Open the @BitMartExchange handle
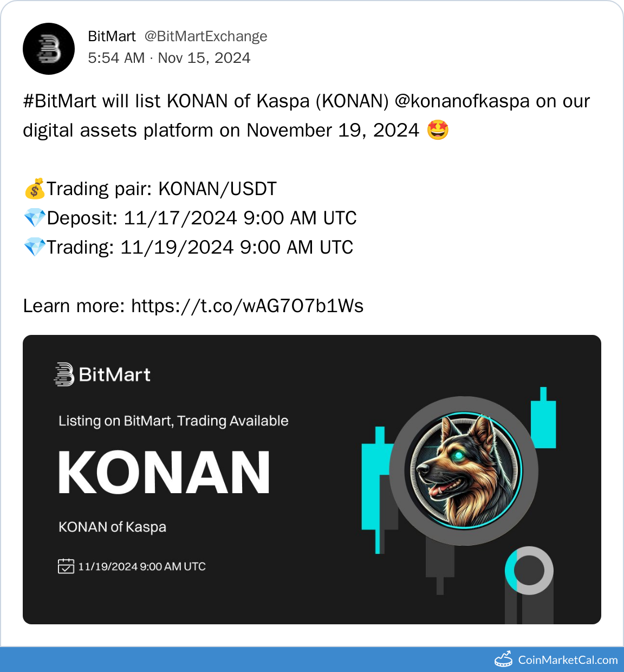624x672 pixels. (x=206, y=36)
